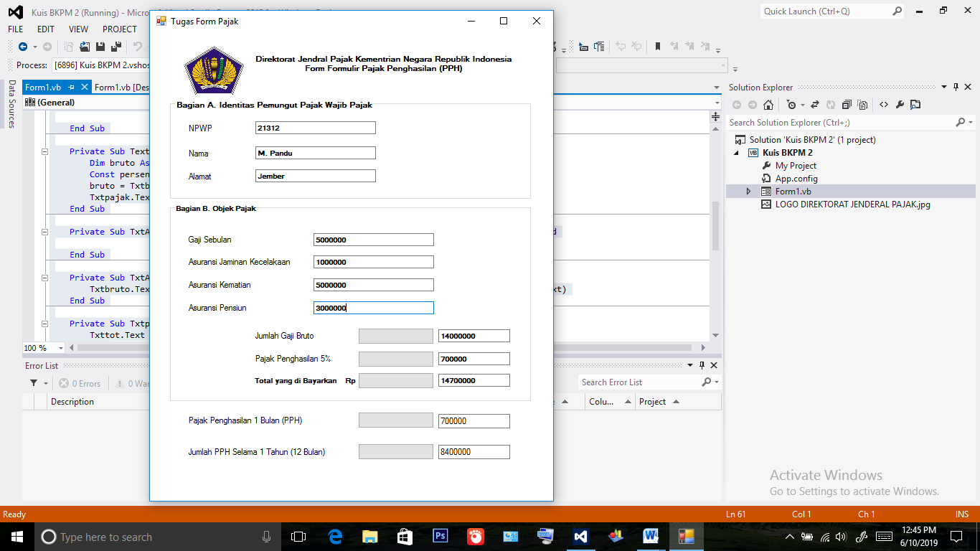The width and height of the screenshot is (980, 551).
Task: Expand the Form1.vb node in Solution Explorer
Action: click(748, 192)
